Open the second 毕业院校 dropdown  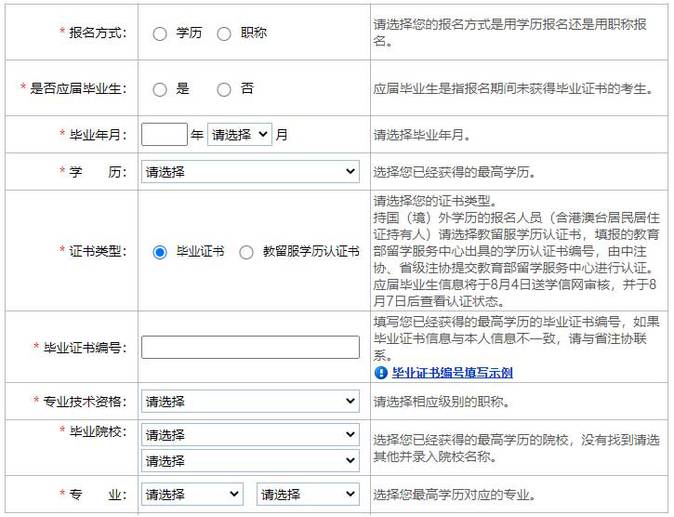click(x=250, y=461)
